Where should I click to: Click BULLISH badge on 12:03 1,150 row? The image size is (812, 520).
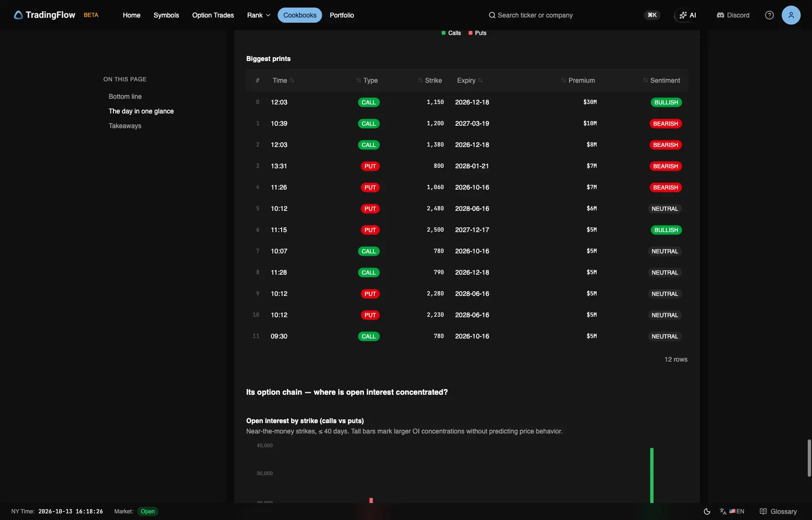(x=666, y=102)
